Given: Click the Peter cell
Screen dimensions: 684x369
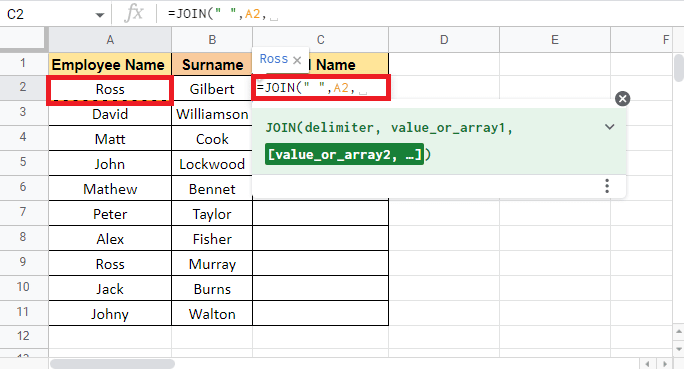Looking at the screenshot, I should click(x=110, y=214).
